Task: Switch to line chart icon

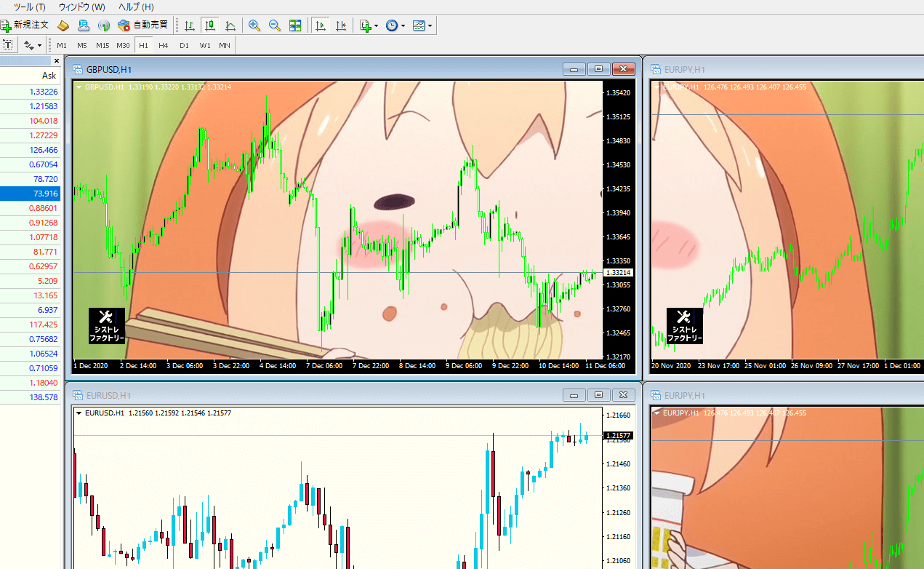Action: click(230, 25)
